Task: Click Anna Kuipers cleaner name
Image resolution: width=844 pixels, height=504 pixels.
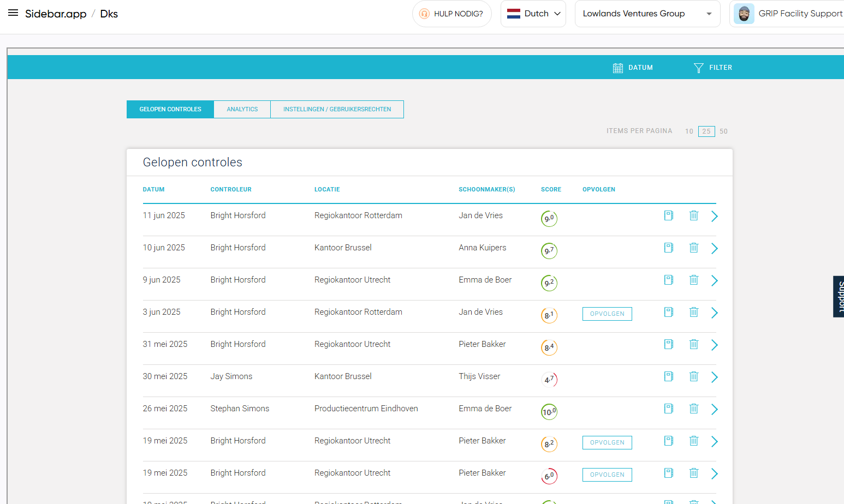Action: pyautogui.click(x=483, y=248)
